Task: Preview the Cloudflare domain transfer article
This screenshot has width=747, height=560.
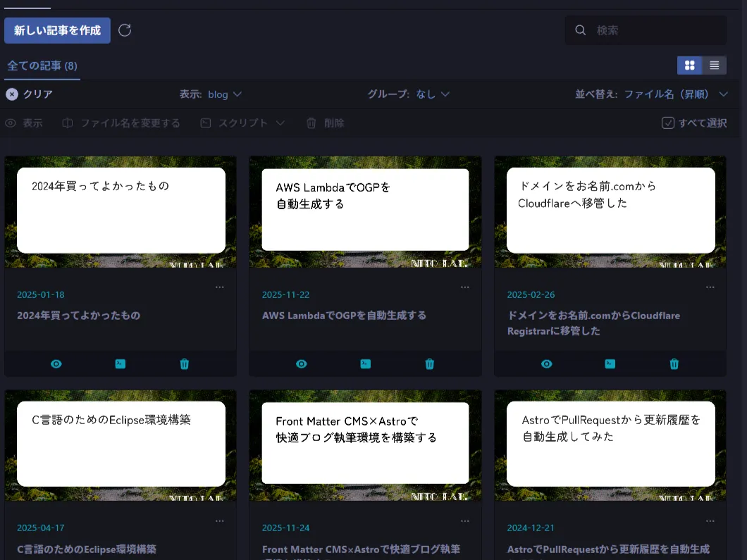Action: pos(546,364)
